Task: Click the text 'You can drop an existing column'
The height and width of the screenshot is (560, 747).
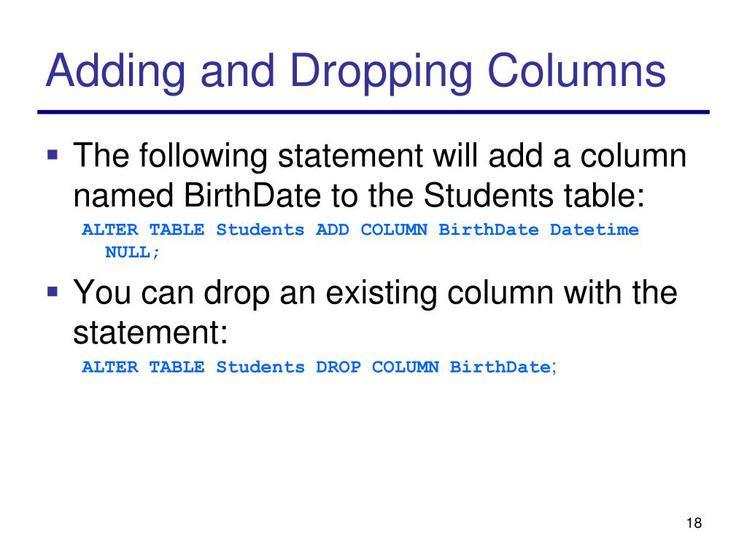Action: click(313, 292)
